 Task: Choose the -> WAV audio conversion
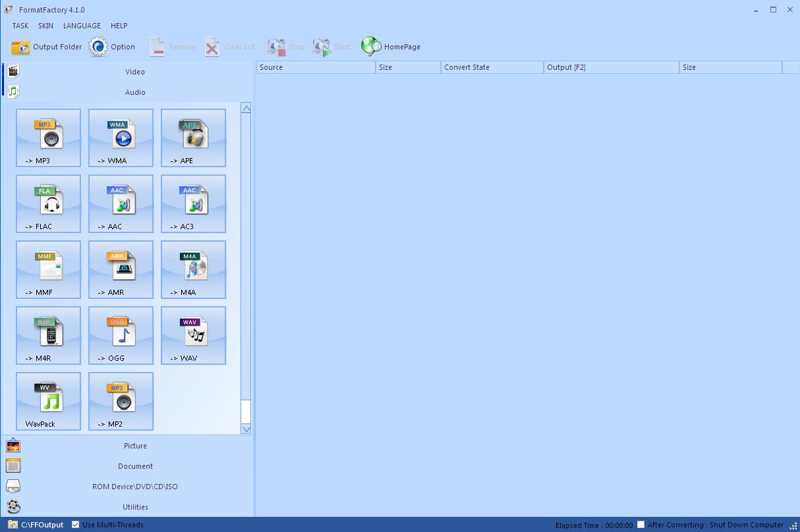point(194,336)
